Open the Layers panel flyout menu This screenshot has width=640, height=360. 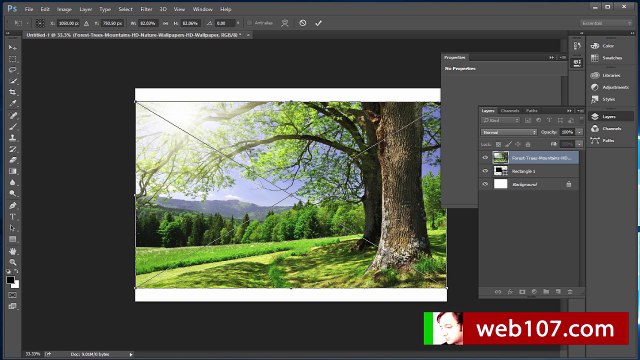pyautogui.click(x=580, y=111)
